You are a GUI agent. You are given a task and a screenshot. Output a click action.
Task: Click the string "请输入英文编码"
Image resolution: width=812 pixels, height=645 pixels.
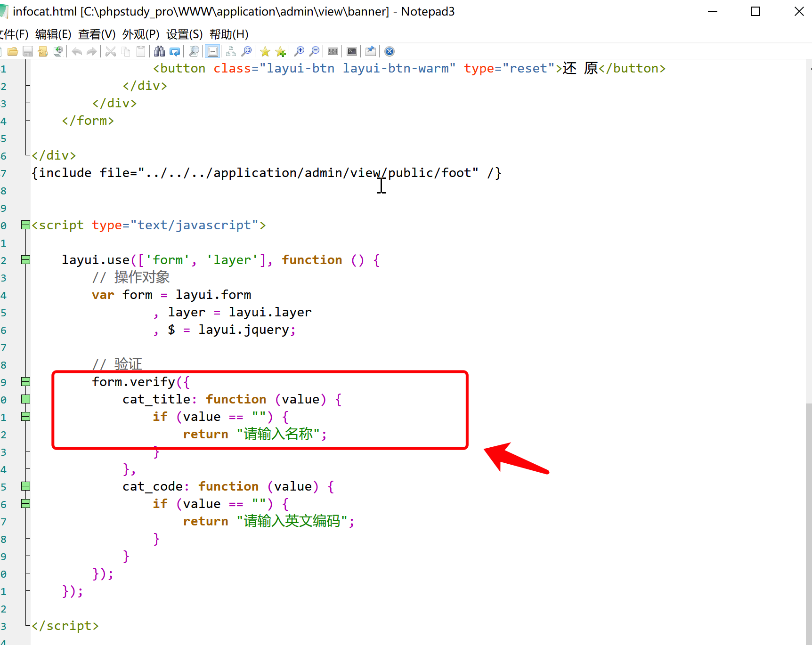(292, 521)
